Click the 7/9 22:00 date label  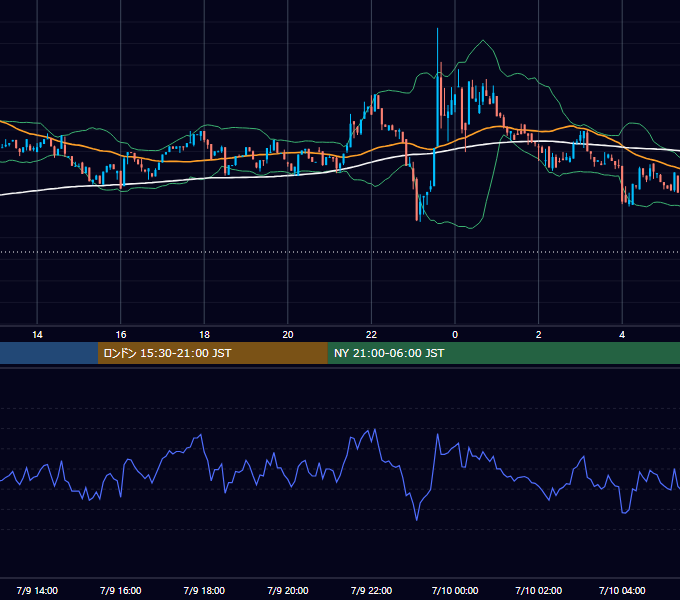tap(371, 590)
